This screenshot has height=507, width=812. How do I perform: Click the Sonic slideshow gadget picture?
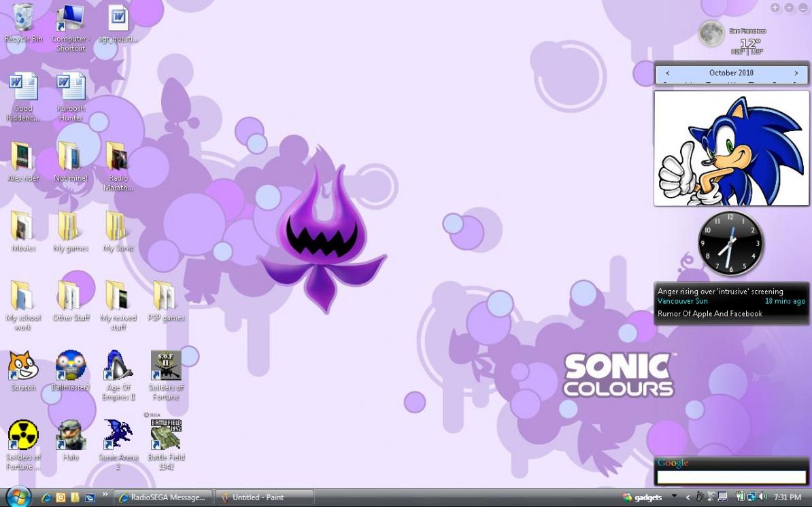(x=731, y=148)
